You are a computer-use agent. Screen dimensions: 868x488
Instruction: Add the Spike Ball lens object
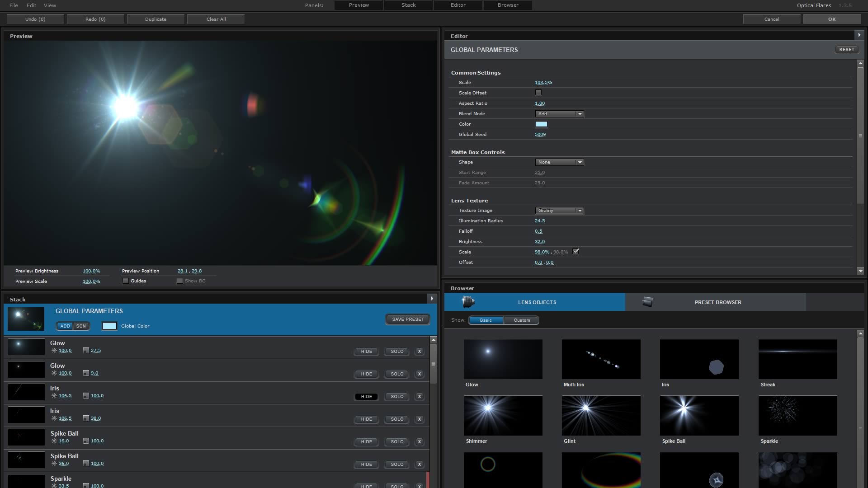[699, 416]
